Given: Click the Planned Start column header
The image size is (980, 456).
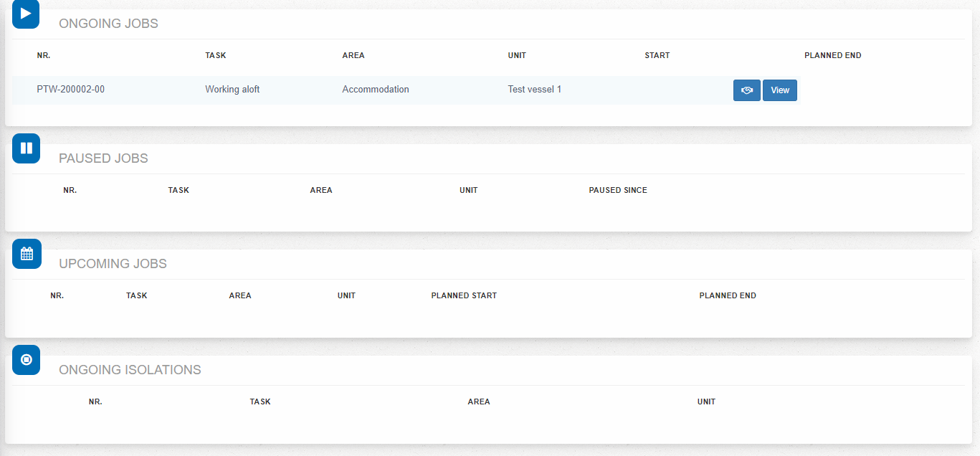Looking at the screenshot, I should 464,296.
